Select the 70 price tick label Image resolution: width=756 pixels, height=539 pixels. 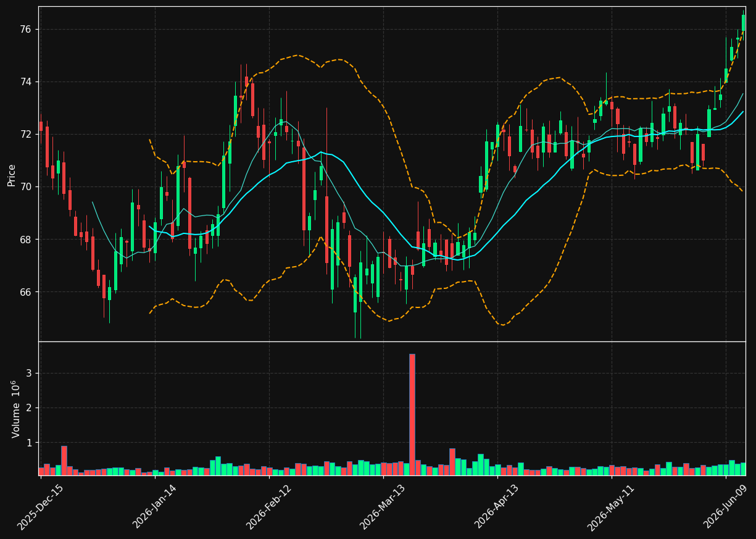tap(24, 187)
